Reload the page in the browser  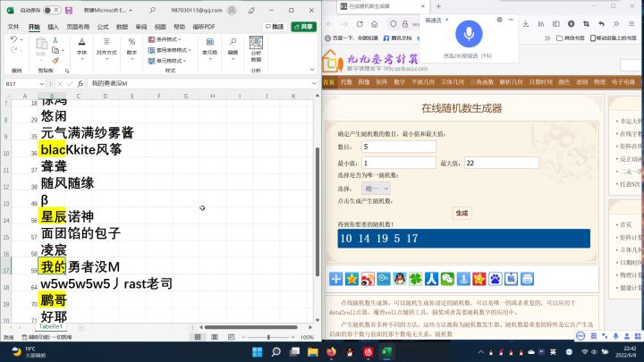tap(360, 24)
